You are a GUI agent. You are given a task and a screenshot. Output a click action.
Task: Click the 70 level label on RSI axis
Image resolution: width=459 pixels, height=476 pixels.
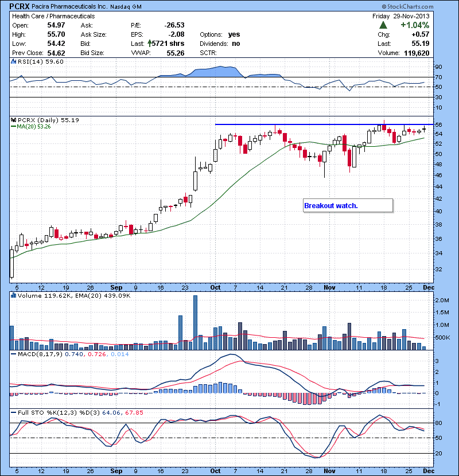click(439, 77)
